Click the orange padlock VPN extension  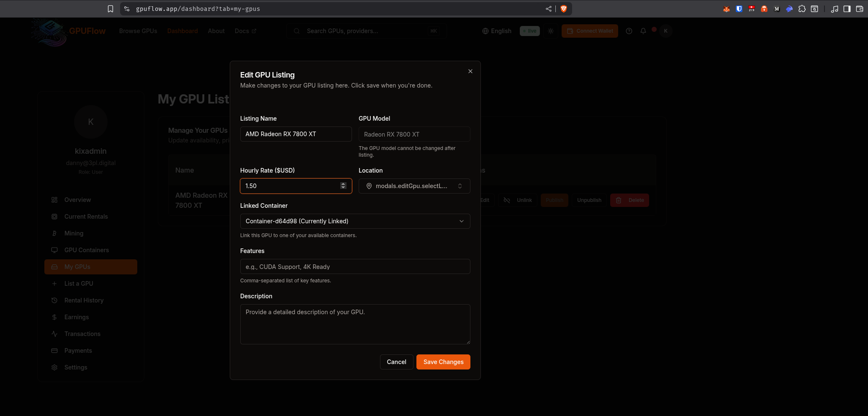pyautogui.click(x=764, y=9)
